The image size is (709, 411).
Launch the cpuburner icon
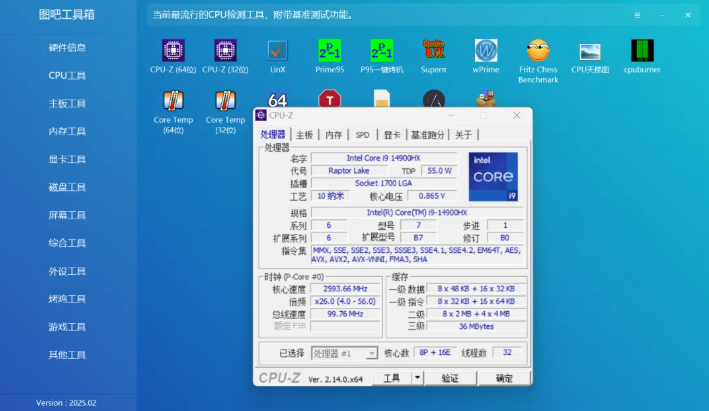click(642, 51)
